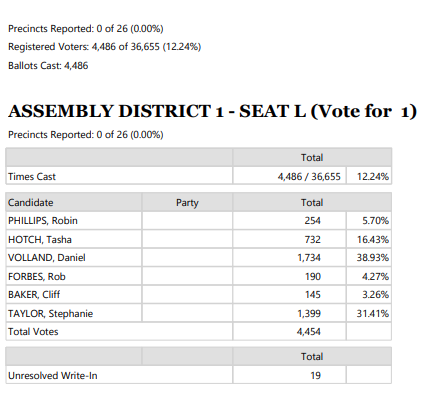
Task: Select the 1,399 vote count for Taylor
Action: tap(309, 314)
